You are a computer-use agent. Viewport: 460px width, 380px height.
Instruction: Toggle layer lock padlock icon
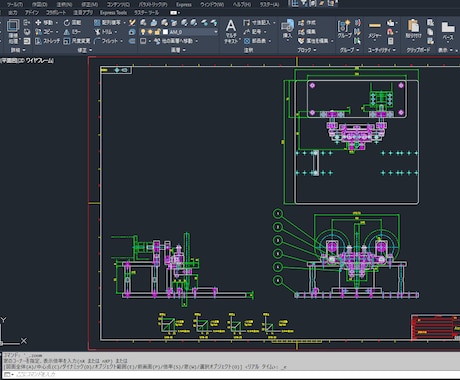pyautogui.click(x=157, y=32)
